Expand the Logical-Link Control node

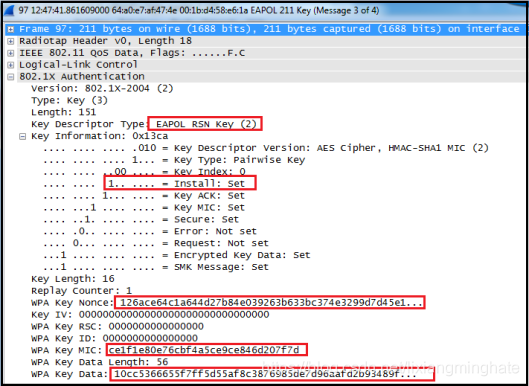pos(11,65)
